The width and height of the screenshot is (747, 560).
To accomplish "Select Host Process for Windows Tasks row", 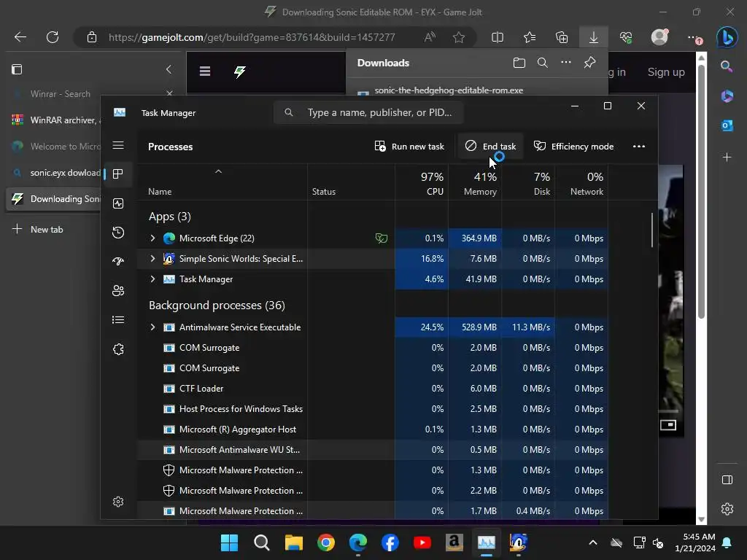I will tap(373, 409).
